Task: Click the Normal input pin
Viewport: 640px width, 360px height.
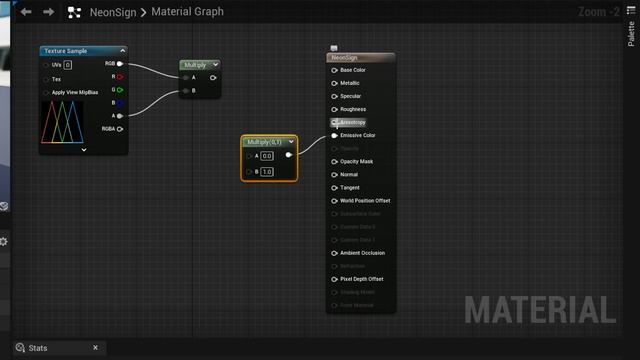Action: (x=334, y=175)
